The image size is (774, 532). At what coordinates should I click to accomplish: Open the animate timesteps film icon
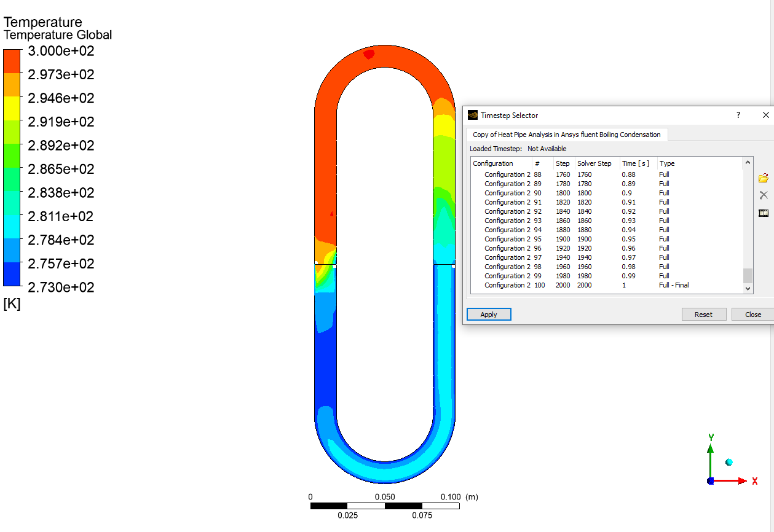coord(764,213)
